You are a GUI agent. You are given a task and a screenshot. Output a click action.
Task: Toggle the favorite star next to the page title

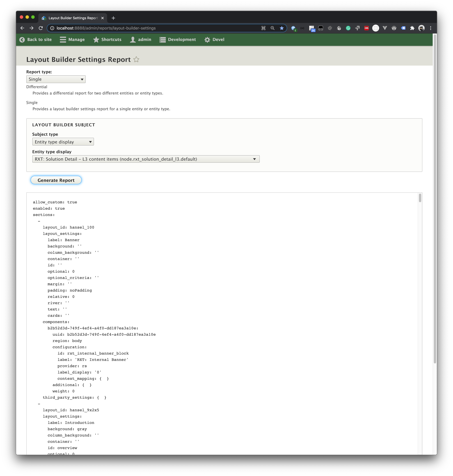(136, 59)
